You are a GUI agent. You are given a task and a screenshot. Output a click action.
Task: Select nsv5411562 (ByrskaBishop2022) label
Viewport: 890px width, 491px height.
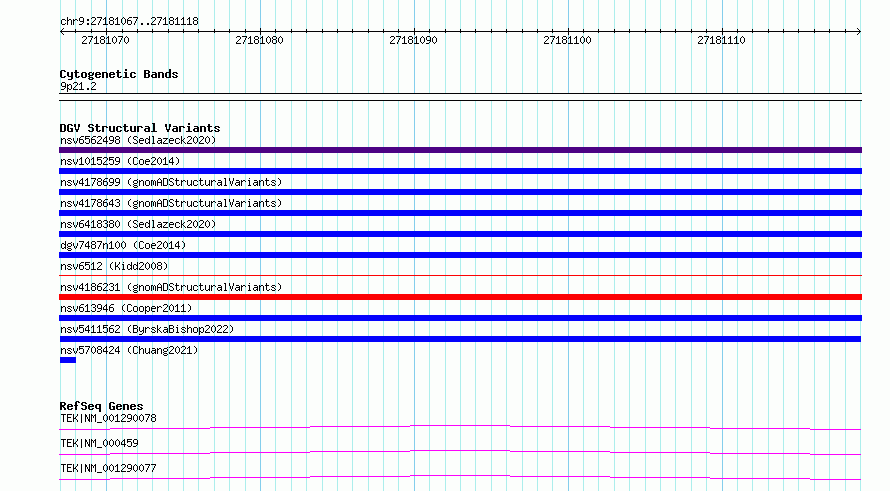(147, 329)
